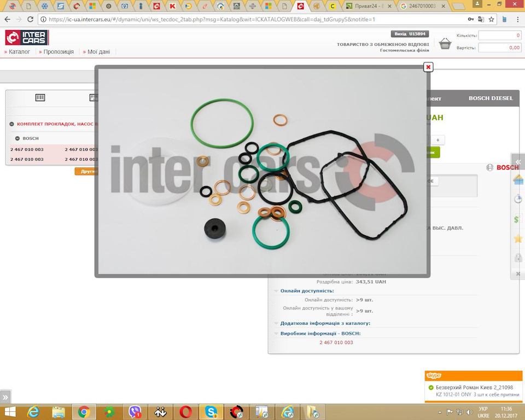Open Windows Start menu
525x420 pixels.
click(10, 412)
